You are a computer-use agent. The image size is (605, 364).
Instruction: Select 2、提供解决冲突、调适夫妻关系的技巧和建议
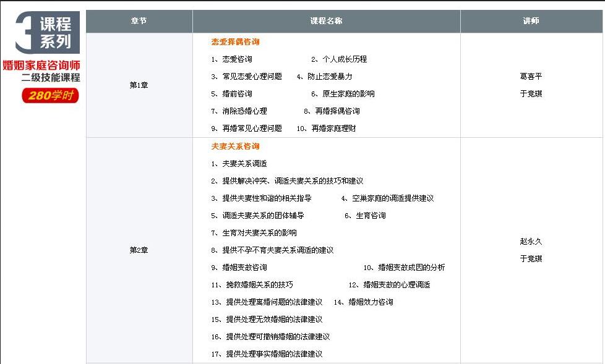287,181
